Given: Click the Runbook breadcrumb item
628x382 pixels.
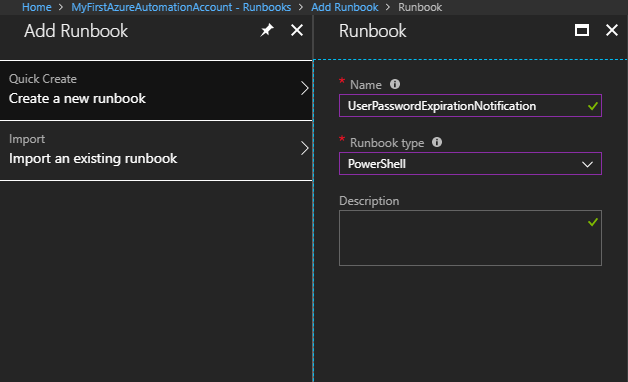Looking at the screenshot, I should (x=420, y=7).
